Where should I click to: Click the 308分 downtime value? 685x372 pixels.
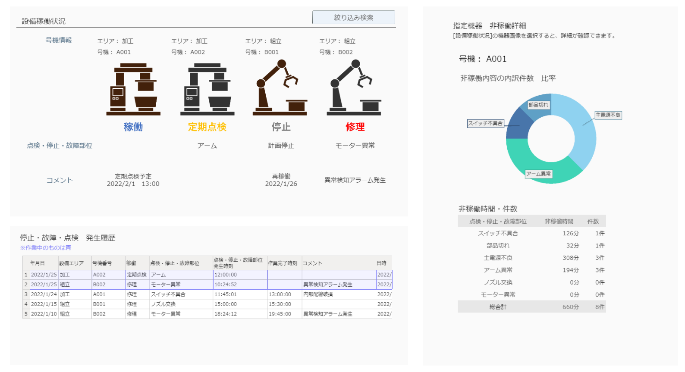[x=571, y=258]
